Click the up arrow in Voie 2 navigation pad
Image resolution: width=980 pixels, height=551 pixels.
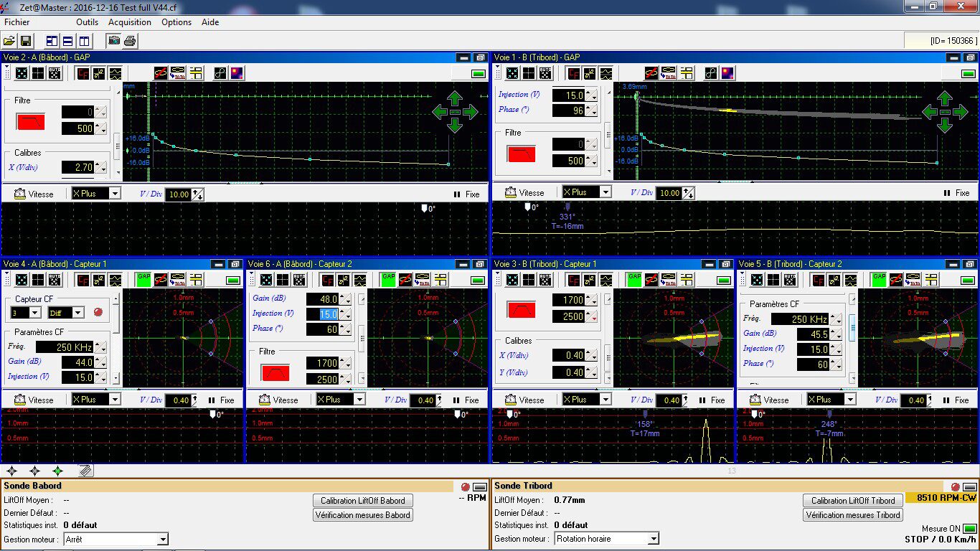click(454, 98)
